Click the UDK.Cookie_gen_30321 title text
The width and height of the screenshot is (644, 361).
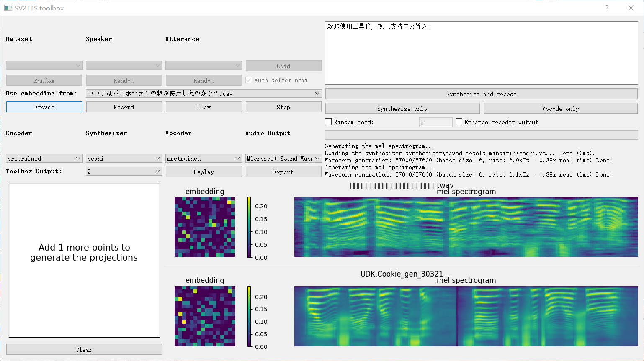(x=402, y=274)
